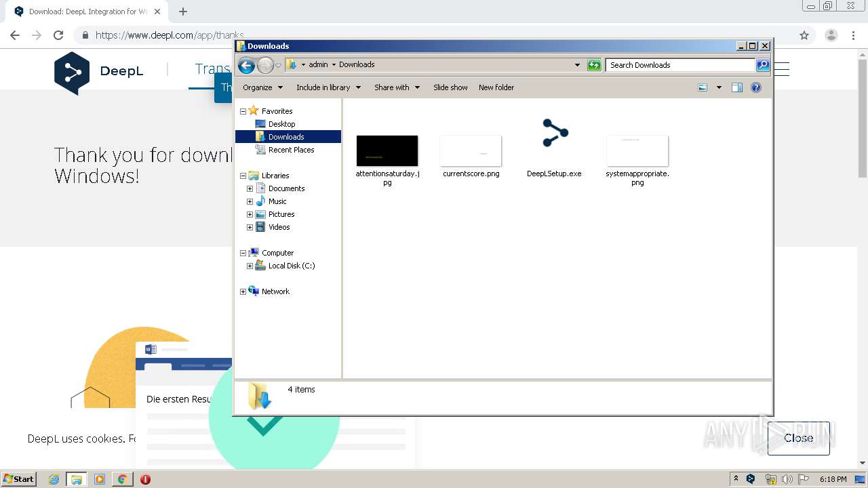
Task: Open the Organize menu
Action: 262,87
